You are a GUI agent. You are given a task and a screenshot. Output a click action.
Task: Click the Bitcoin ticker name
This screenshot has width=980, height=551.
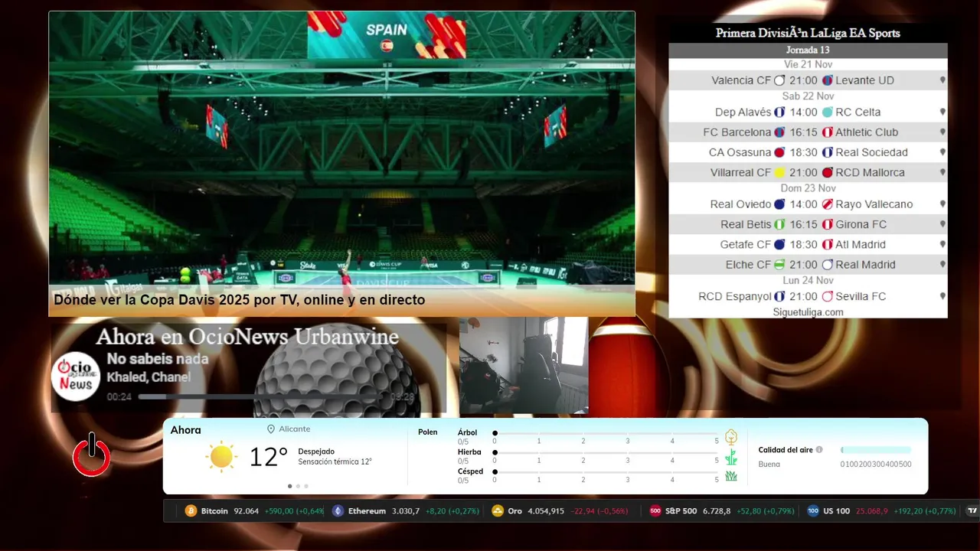pyautogui.click(x=214, y=510)
